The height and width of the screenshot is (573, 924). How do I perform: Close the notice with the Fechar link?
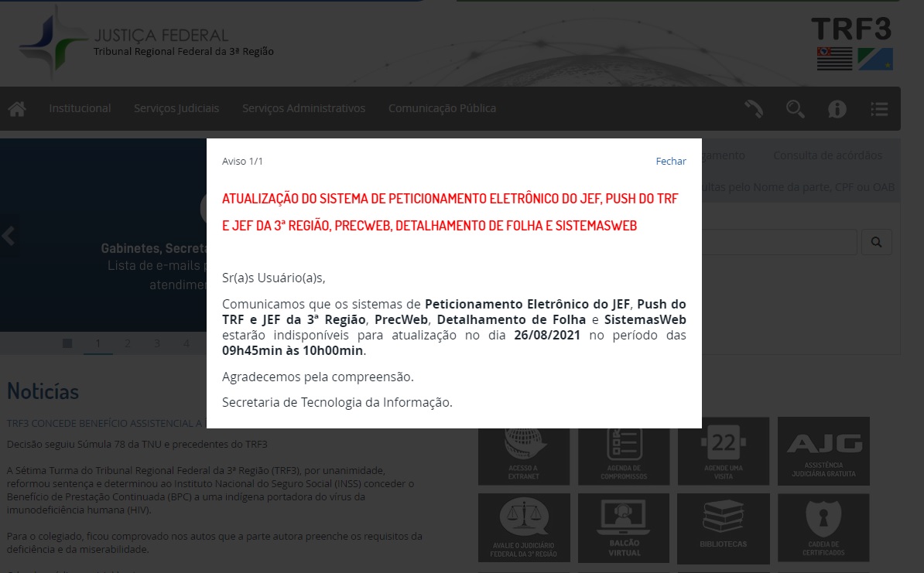coord(671,162)
